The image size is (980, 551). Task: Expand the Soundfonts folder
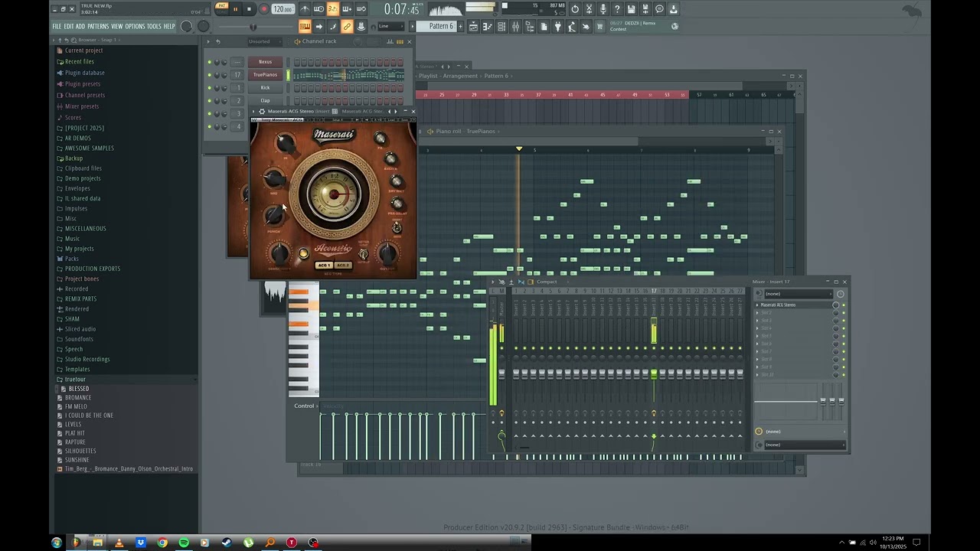[x=75, y=339]
